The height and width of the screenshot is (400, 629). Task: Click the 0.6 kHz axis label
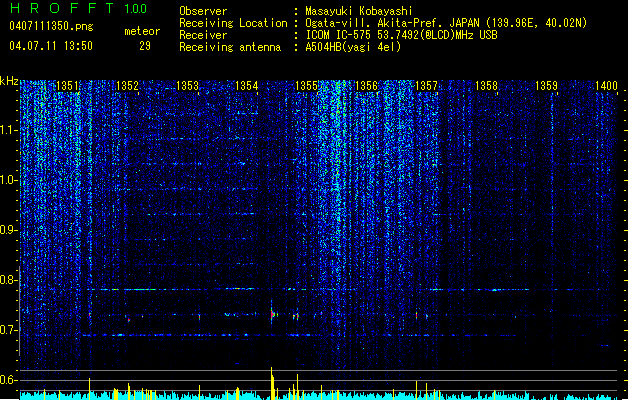click(x=8, y=380)
